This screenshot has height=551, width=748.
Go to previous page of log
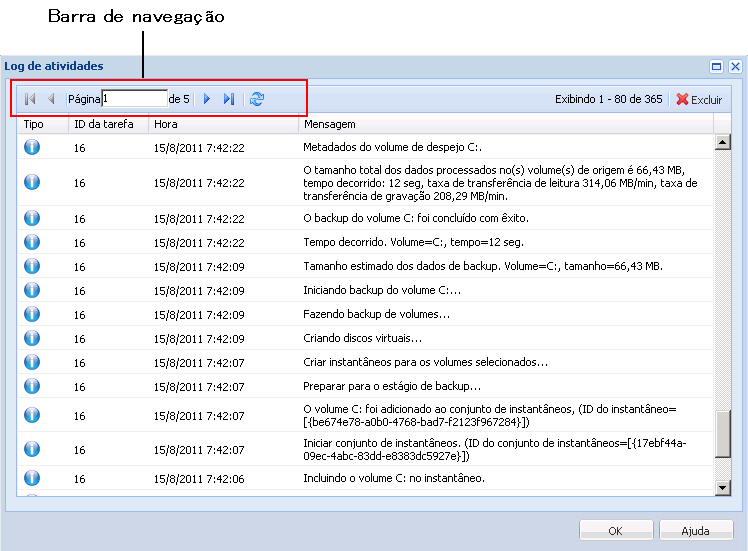coord(51,99)
